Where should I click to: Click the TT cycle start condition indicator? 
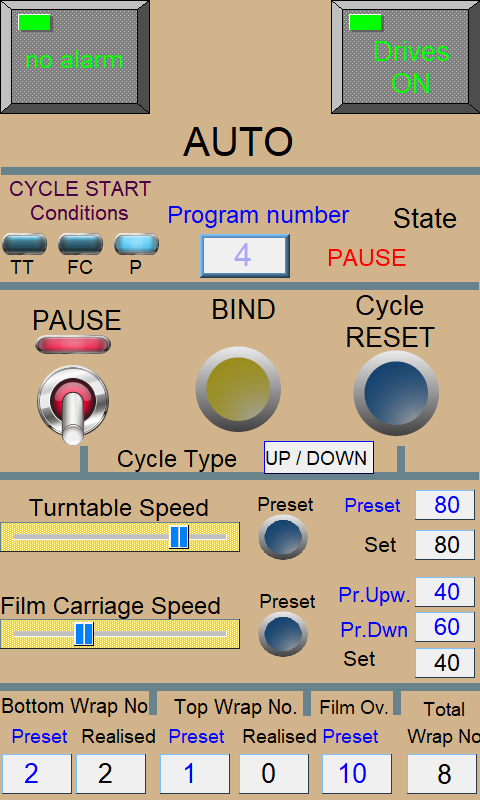(24, 244)
